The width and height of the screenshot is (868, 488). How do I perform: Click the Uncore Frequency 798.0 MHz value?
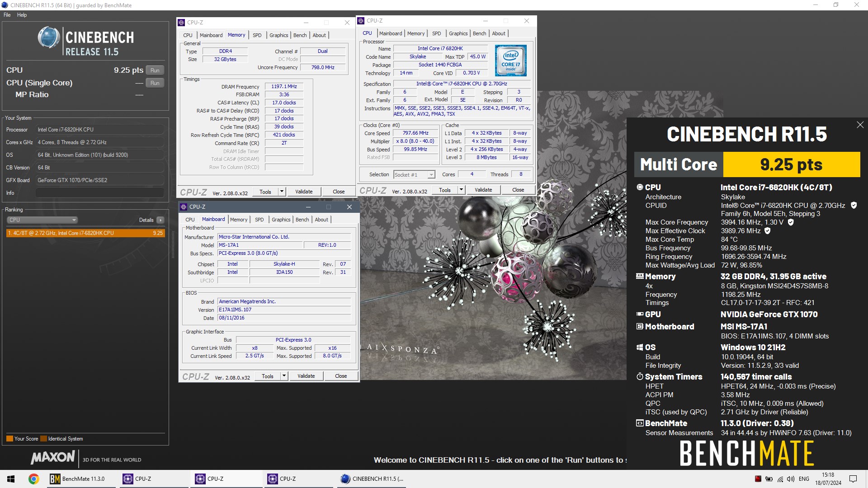(323, 67)
